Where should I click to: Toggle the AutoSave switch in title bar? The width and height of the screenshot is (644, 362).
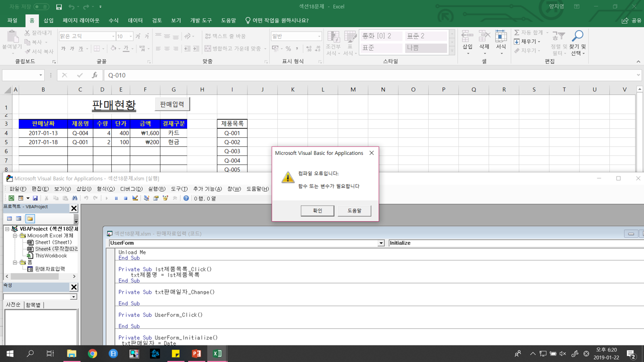[41, 7]
